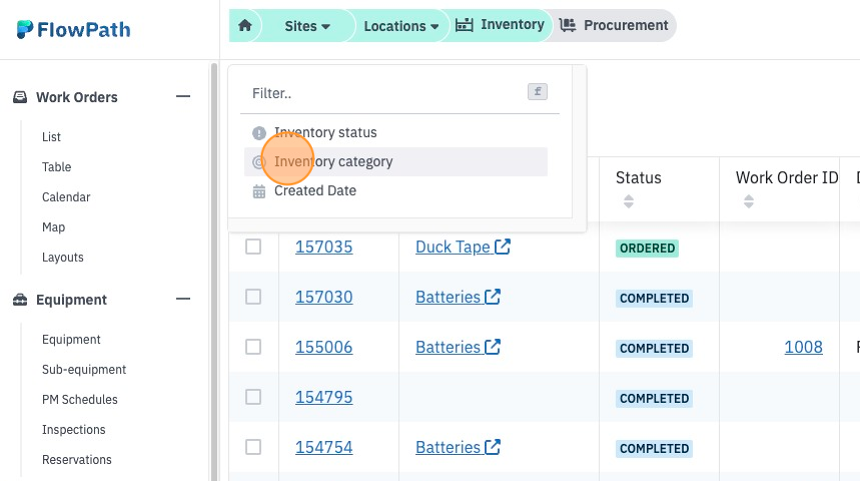Check the row 154795 checkbox
The image size is (860, 481).
pos(253,397)
